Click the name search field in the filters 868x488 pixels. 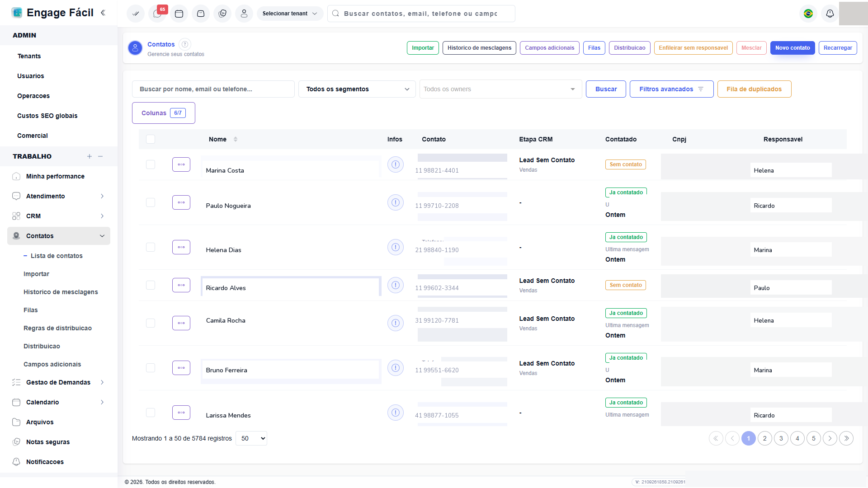(x=213, y=89)
